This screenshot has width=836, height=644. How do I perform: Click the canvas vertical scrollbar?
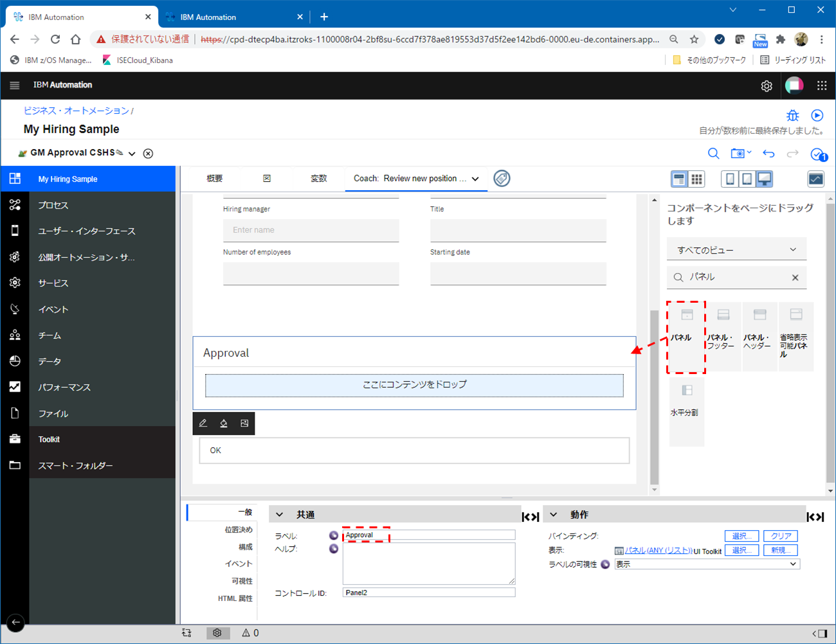click(x=655, y=397)
